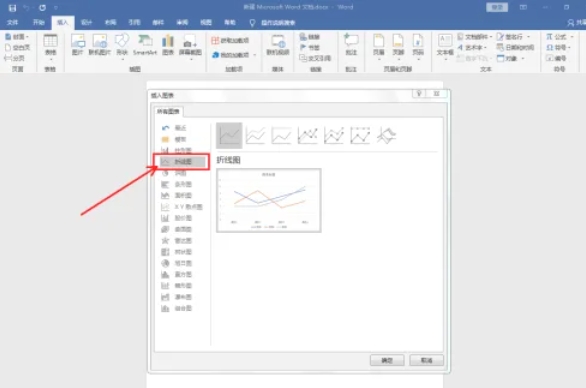
Task: Select 折线图 (Line) in chart type list
Action: [x=182, y=161]
